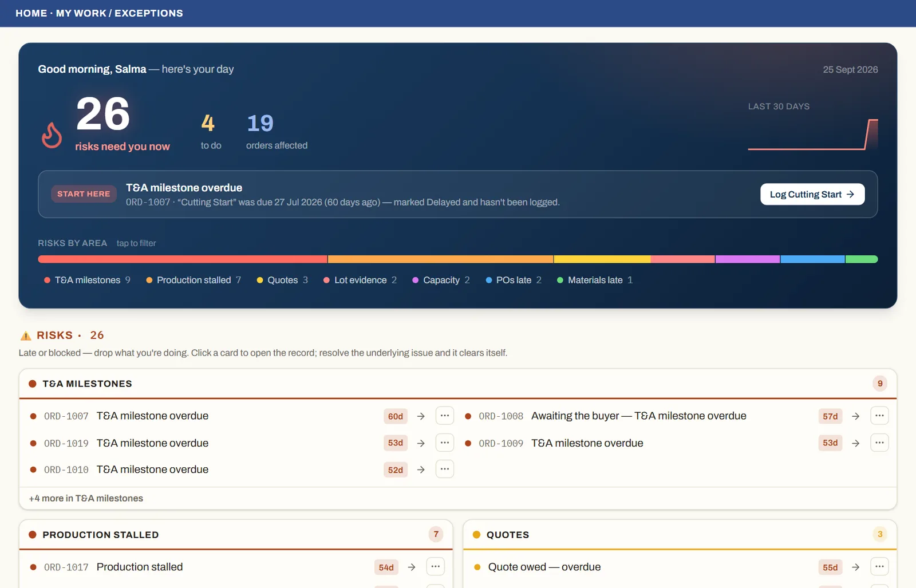Click the Log Cutting Start button
The image size is (916, 588).
coord(812,194)
